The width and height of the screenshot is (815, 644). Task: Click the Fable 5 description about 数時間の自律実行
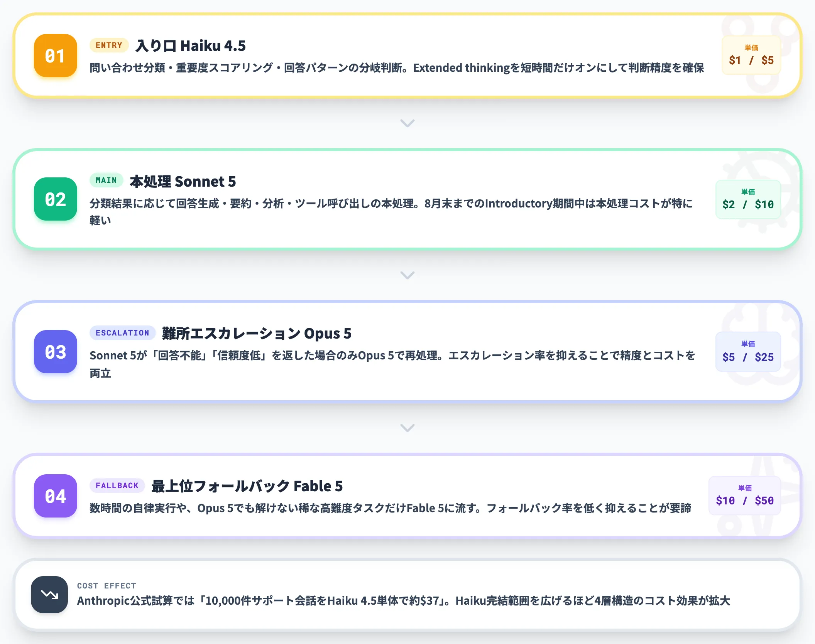click(x=390, y=508)
